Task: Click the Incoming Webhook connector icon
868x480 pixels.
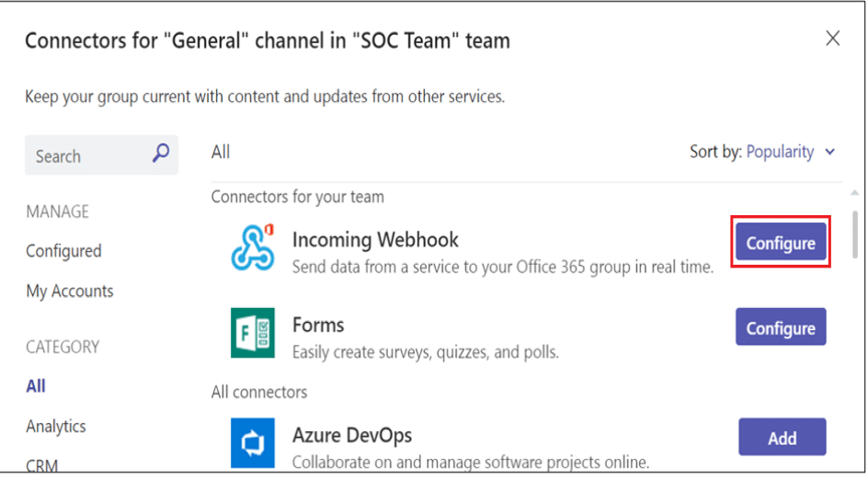Action: 253,246
